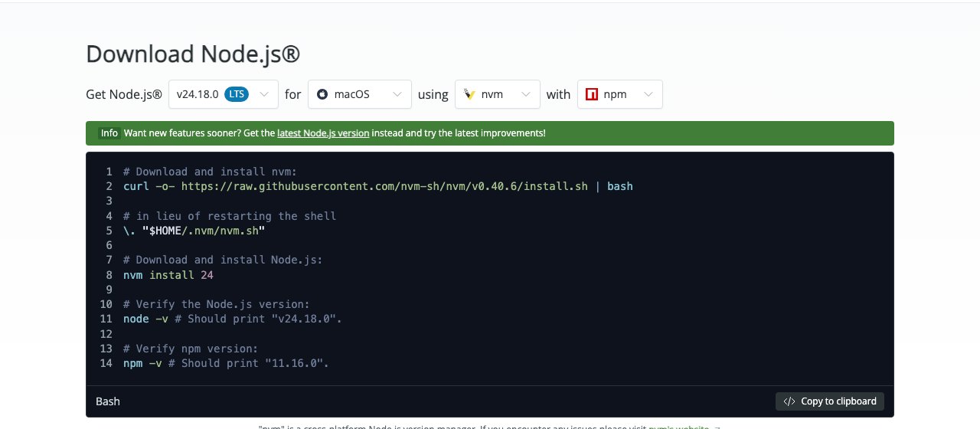Click the '# Download and install Node.js:' comment

(223, 260)
